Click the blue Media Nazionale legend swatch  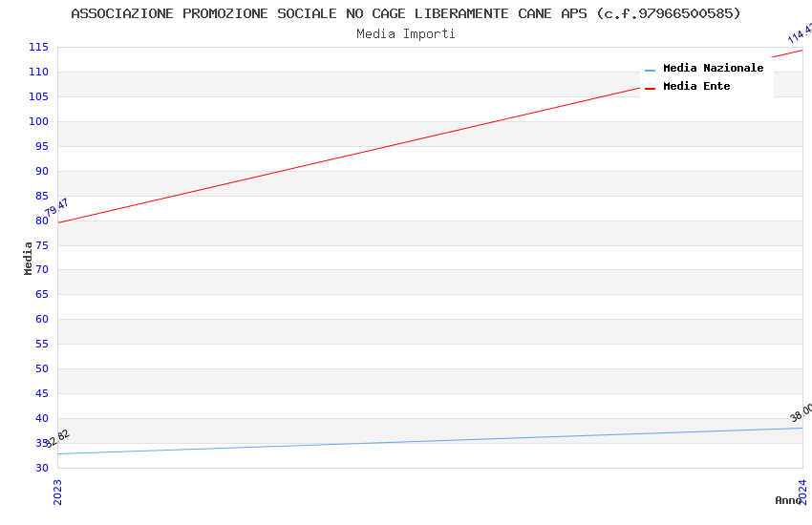[650, 70]
